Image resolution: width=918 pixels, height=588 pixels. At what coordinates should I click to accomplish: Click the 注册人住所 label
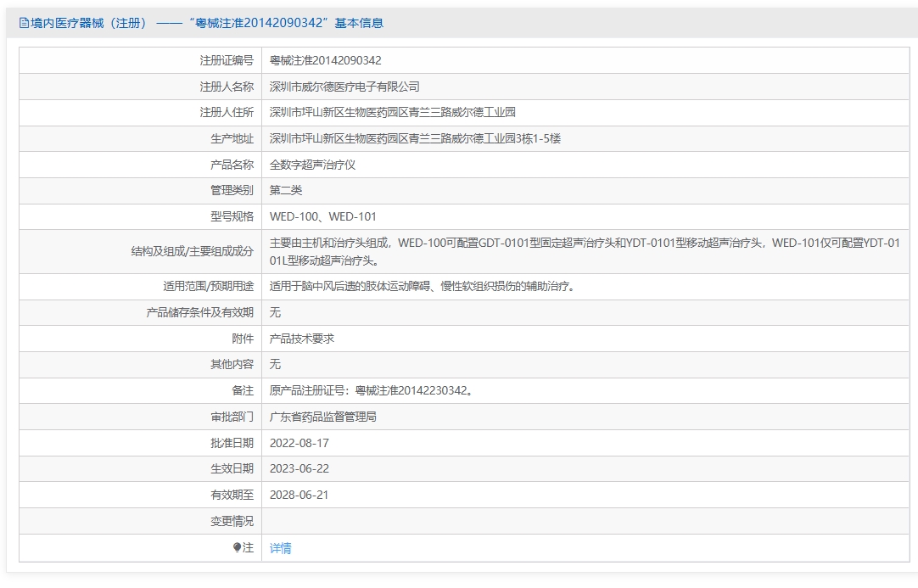pyautogui.click(x=227, y=113)
